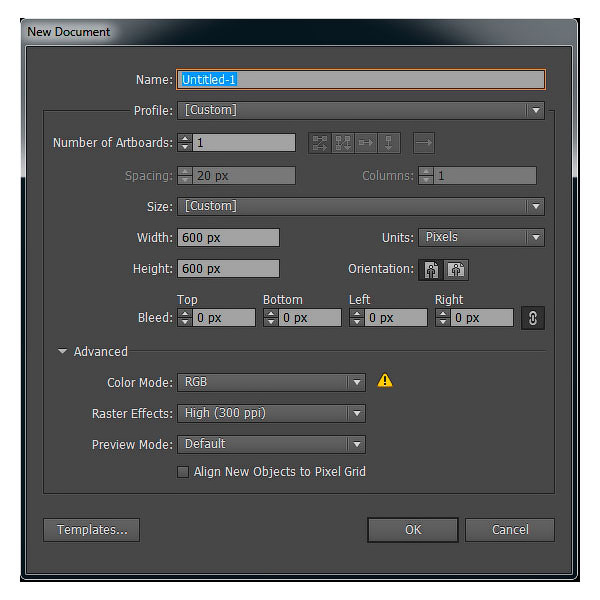Viewport: 600px width, 600px height.
Task: Click the Bottom bleed stepper arrows
Action: point(271,318)
